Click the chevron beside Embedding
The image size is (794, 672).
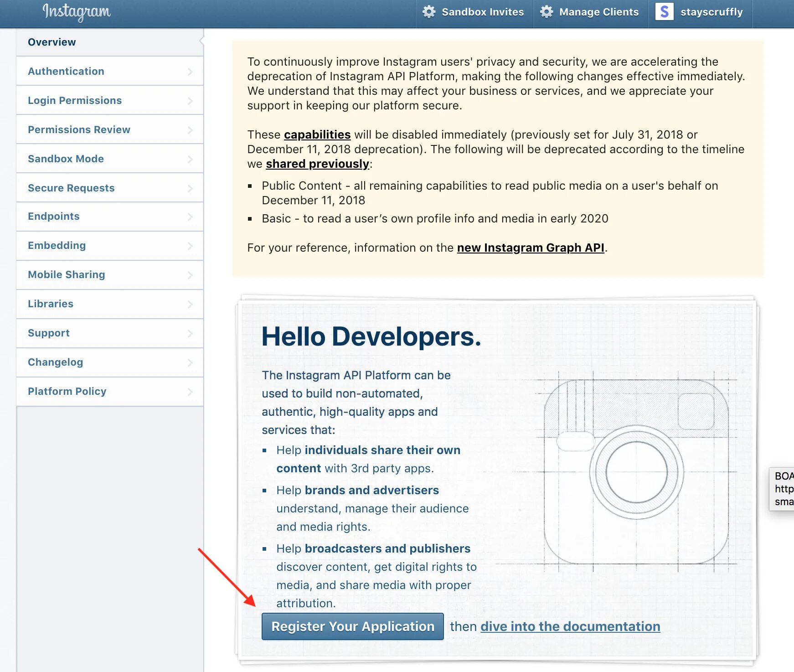(190, 246)
